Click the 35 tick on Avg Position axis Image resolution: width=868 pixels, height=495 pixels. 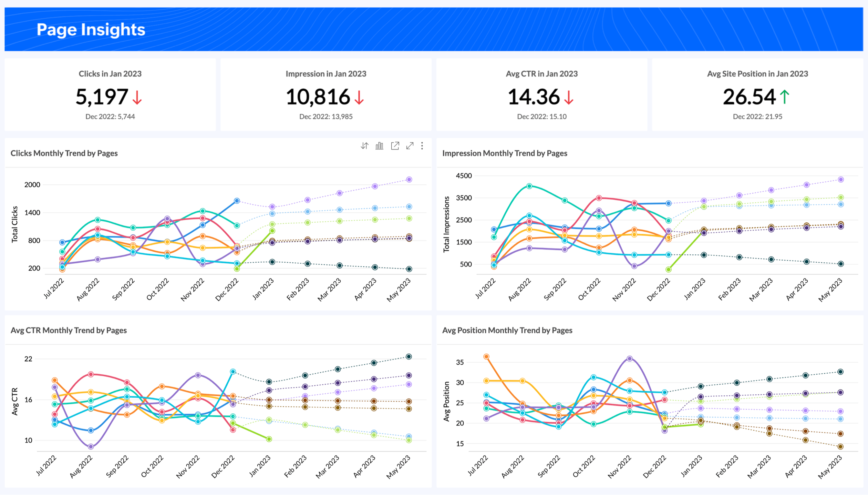460,363
